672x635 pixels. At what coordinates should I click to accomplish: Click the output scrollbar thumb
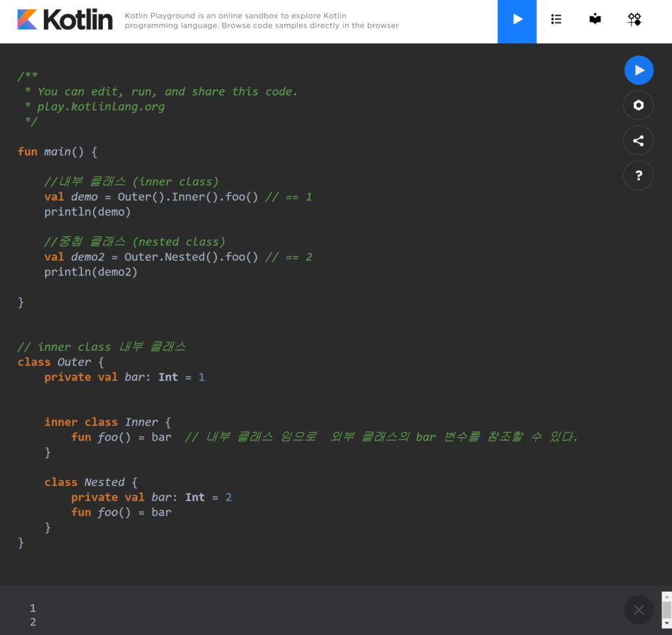[667, 610]
